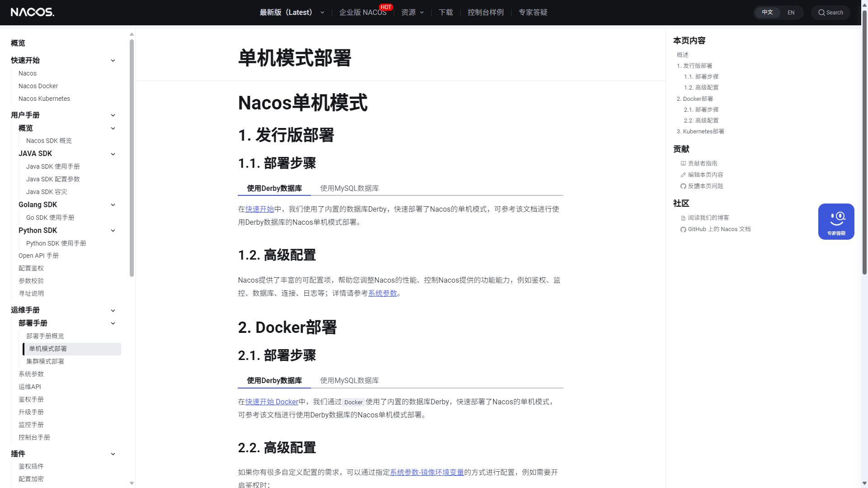Screen dimensions: 868x488
Task: Open Open API 手册 in sidebar
Action: click(x=38, y=256)
